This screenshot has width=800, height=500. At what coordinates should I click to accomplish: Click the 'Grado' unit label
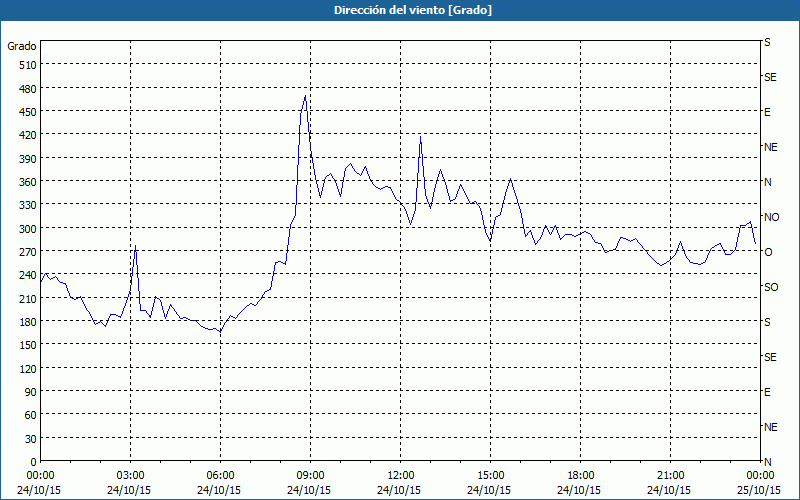22,46
